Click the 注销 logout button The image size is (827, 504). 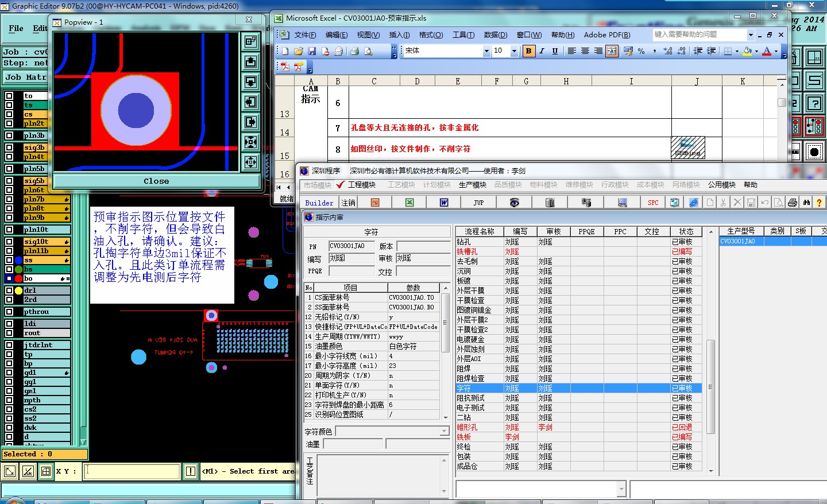(349, 203)
